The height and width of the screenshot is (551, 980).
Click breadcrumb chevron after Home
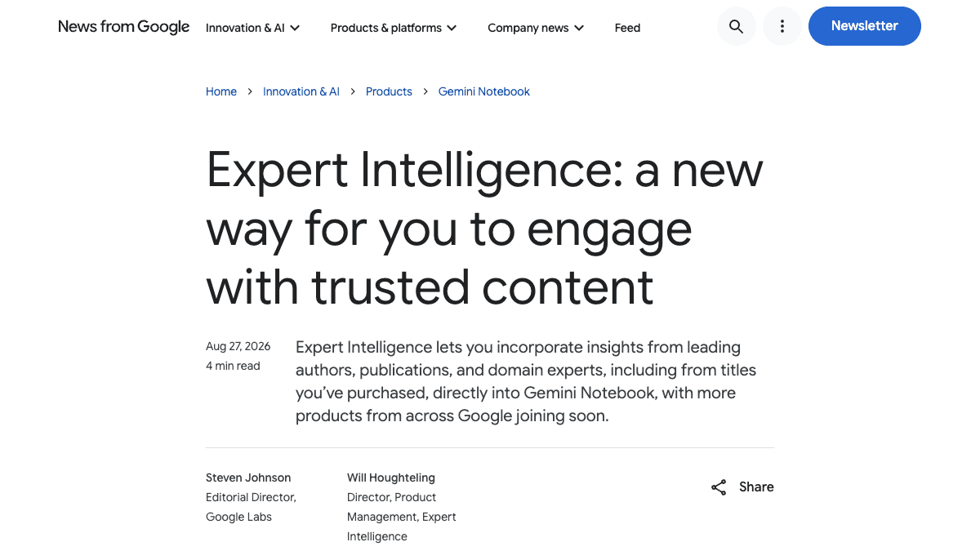coord(250,91)
